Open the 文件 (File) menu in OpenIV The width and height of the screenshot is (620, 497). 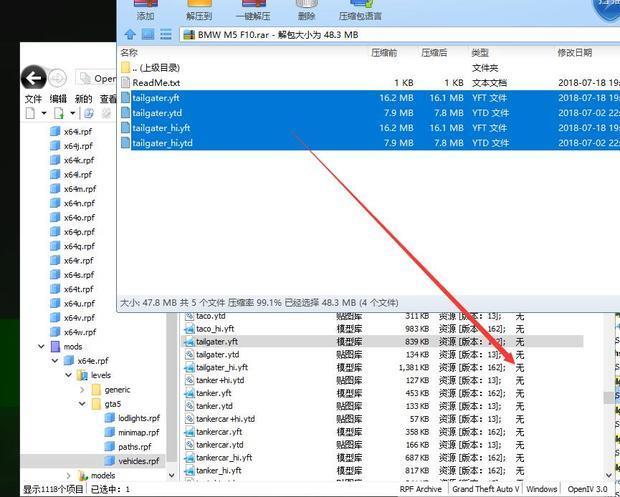point(33,99)
